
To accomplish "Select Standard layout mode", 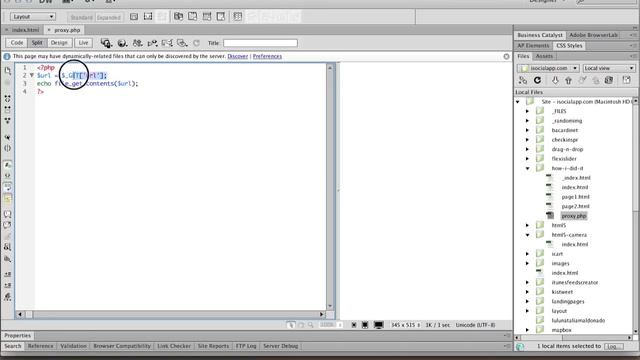I will 82,17.
